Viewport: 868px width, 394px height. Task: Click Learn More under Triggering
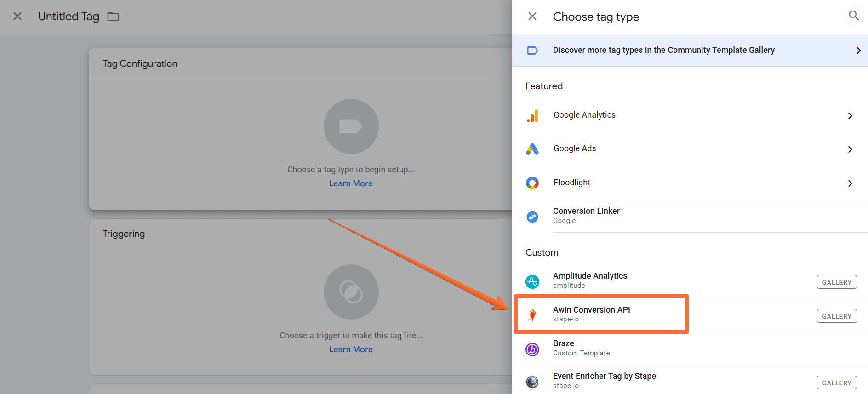pyautogui.click(x=351, y=349)
